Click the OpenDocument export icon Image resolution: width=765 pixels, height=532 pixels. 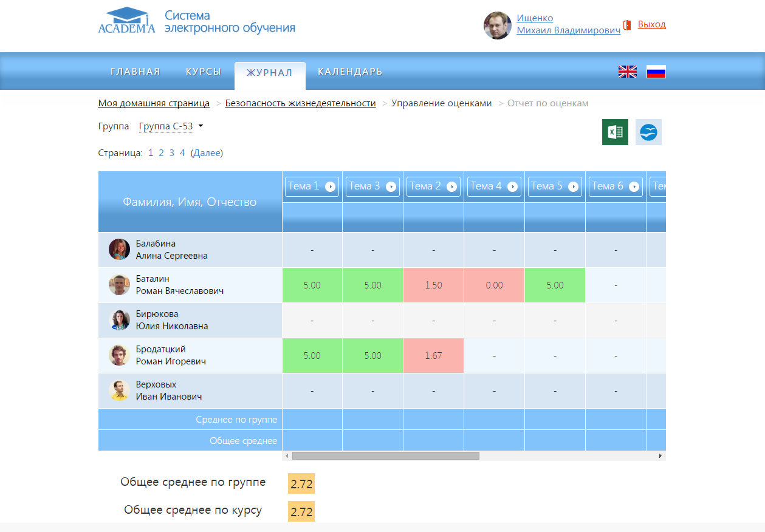(648, 132)
